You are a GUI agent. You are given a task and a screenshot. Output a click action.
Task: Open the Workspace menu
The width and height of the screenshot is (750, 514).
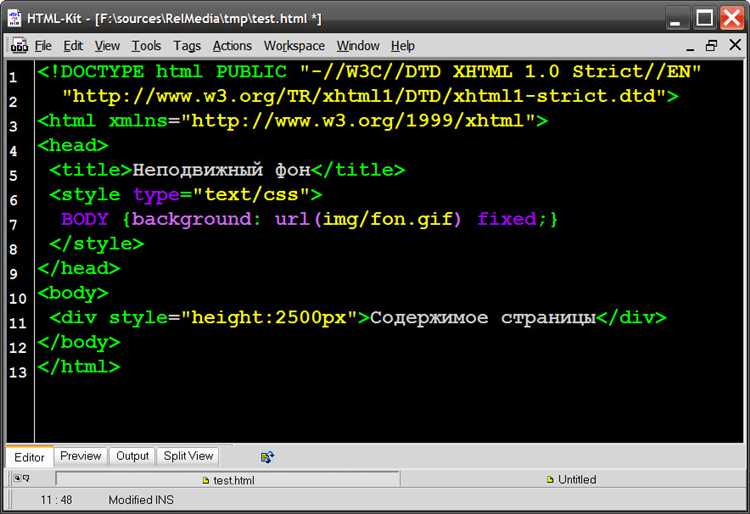294,46
